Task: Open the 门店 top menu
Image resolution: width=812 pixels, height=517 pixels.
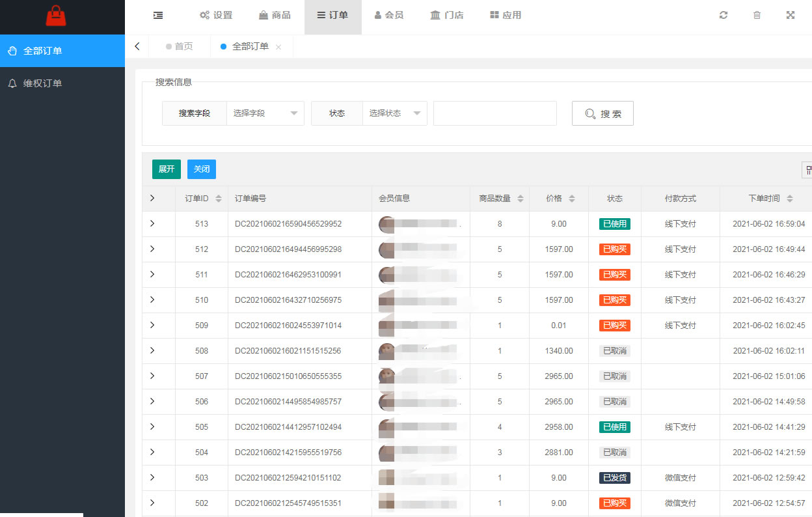Action: tap(447, 15)
